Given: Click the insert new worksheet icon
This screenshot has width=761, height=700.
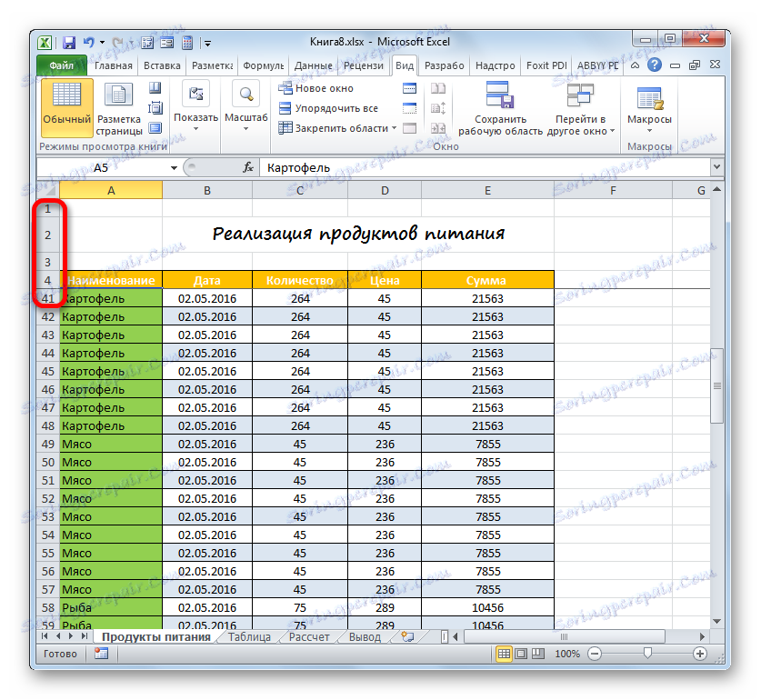Looking at the screenshot, I should pyautogui.click(x=407, y=636).
